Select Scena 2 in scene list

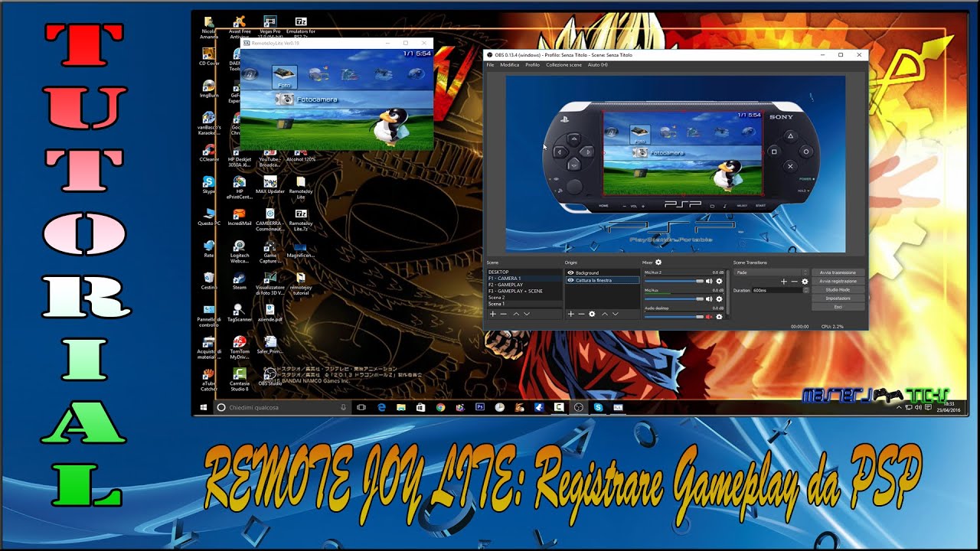[x=525, y=297]
